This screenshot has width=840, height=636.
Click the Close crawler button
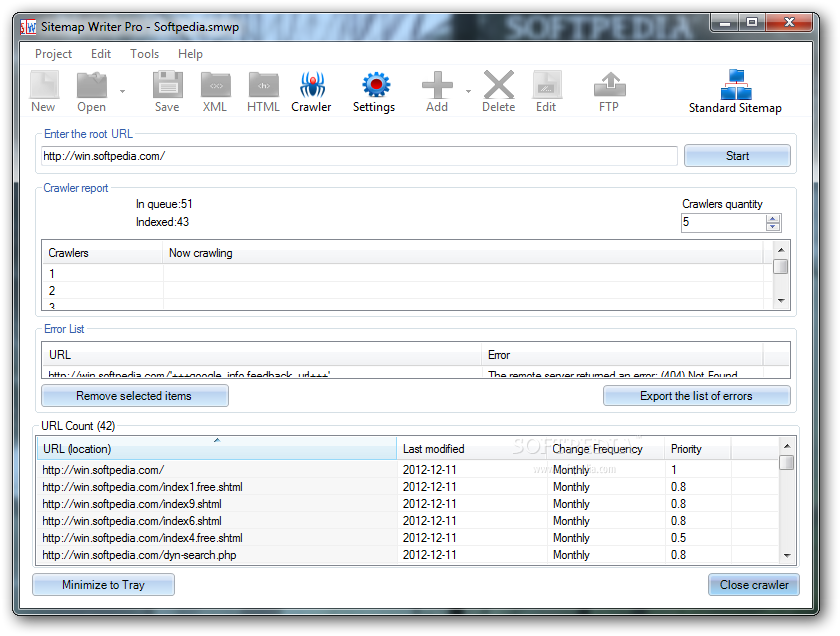coord(754,585)
